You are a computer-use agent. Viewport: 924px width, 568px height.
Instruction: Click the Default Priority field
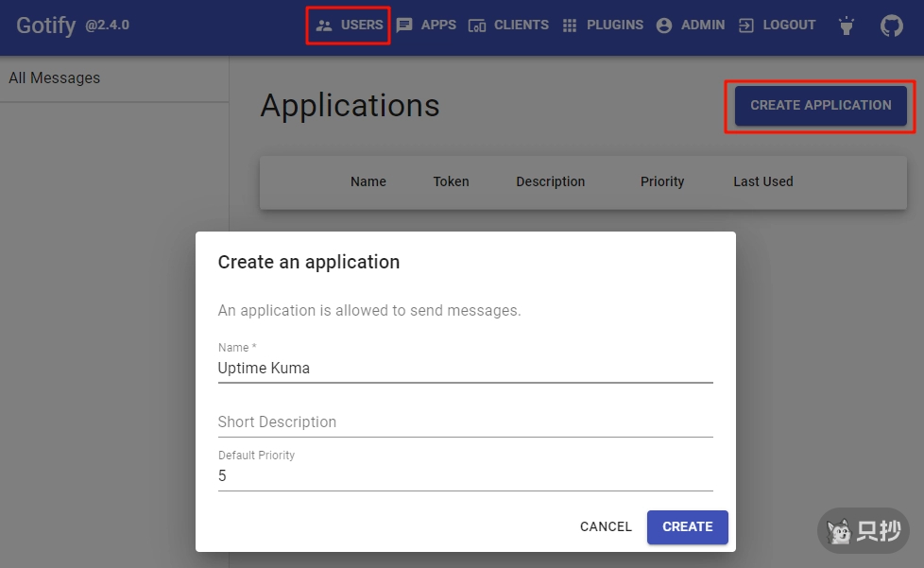464,475
